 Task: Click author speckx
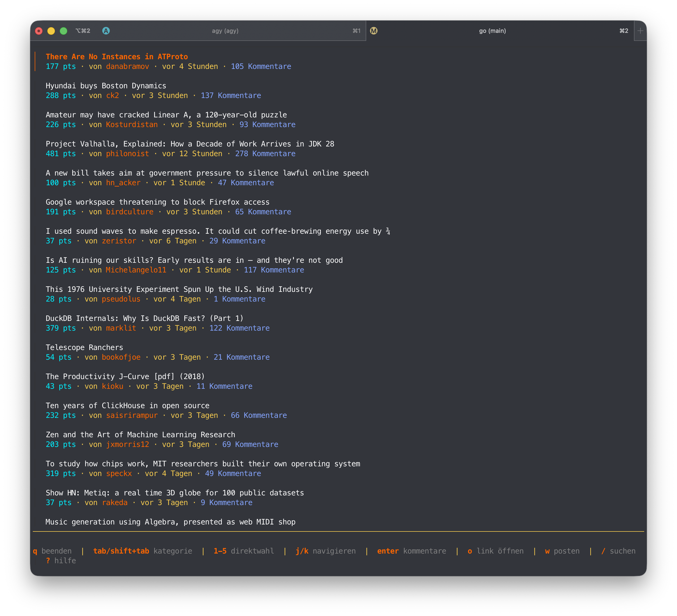click(x=119, y=473)
